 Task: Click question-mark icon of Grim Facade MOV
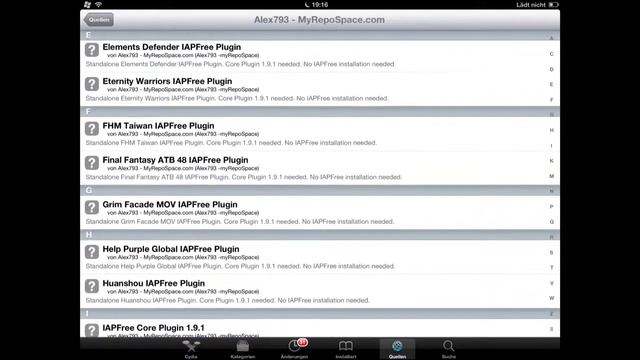tap(92, 207)
